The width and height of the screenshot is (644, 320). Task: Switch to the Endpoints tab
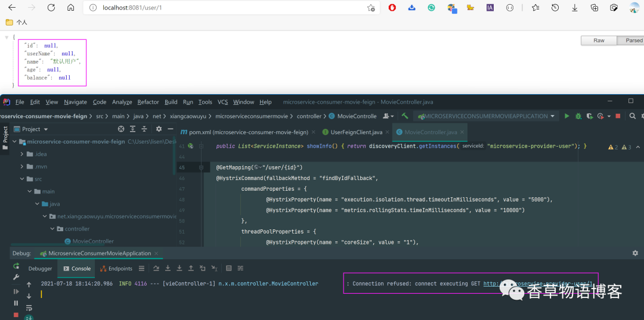coord(116,268)
